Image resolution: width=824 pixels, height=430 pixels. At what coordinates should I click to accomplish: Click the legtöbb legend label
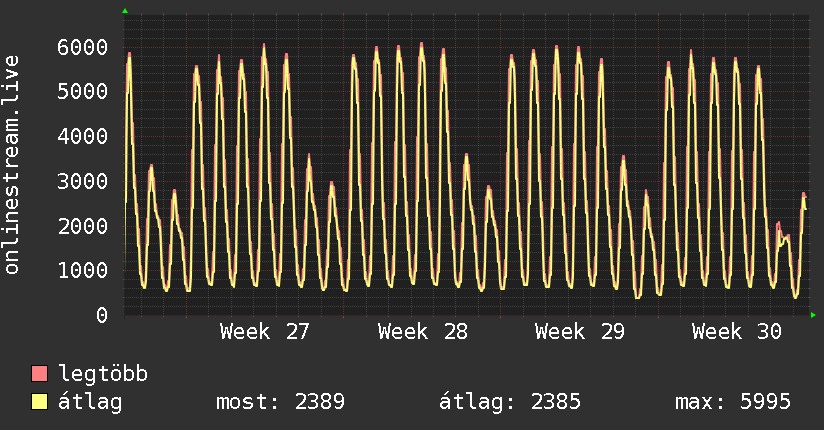click(x=103, y=374)
